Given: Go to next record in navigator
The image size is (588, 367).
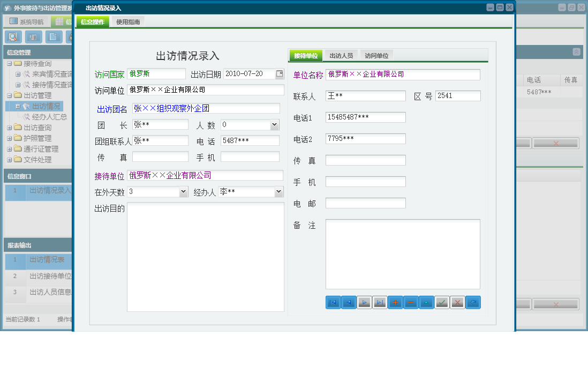Looking at the screenshot, I should pyautogui.click(x=364, y=303).
